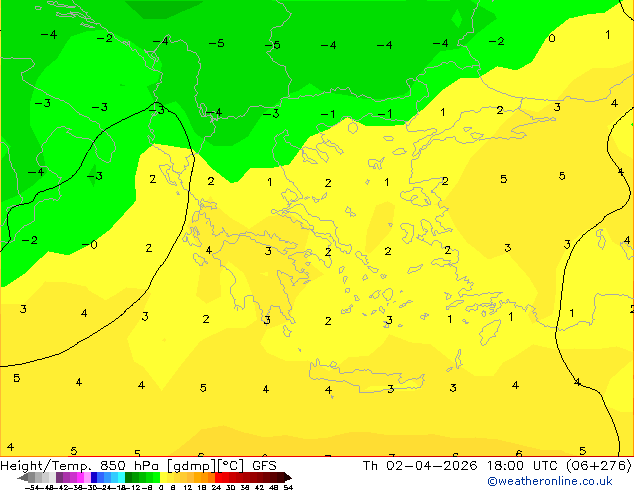Pick the bright yellow swatch in the legend
634x490 pixels.
click(163, 477)
